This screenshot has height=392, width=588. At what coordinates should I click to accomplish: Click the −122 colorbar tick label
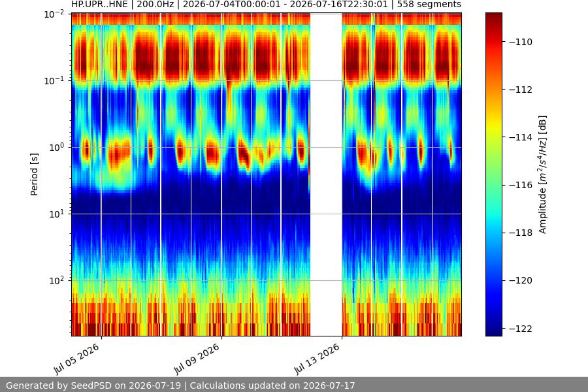point(521,328)
